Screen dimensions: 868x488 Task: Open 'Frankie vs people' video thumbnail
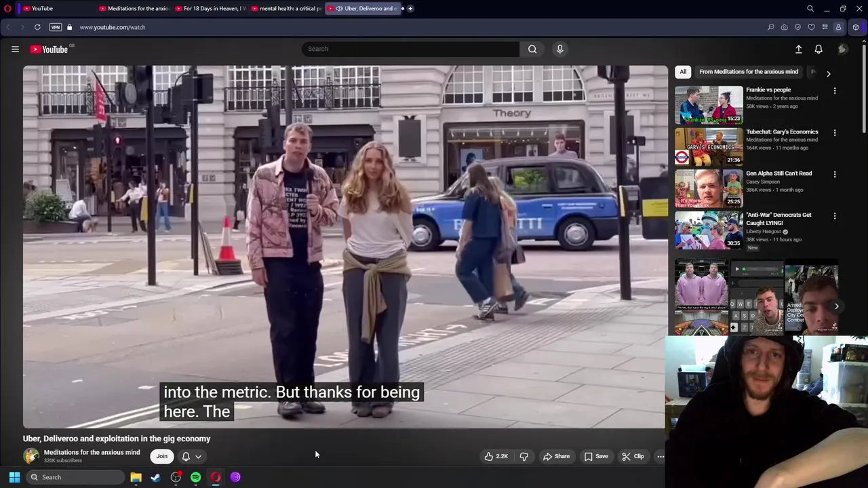click(x=709, y=105)
